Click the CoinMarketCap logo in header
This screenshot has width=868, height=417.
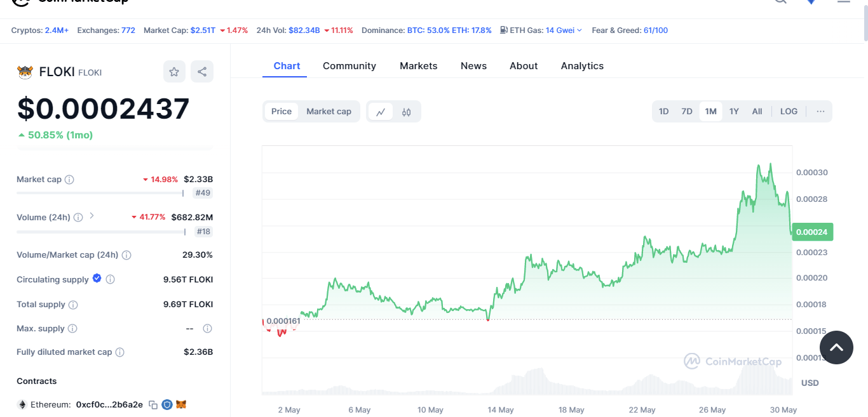(x=71, y=2)
